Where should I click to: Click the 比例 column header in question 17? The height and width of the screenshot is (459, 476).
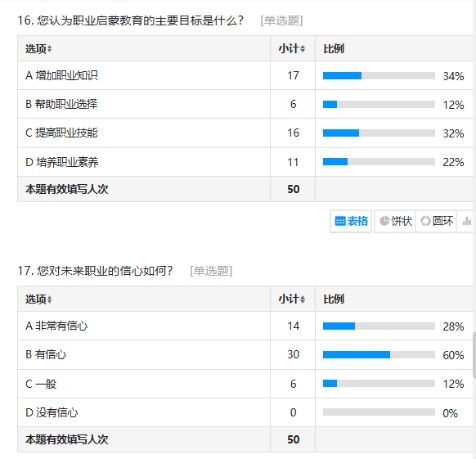334,299
